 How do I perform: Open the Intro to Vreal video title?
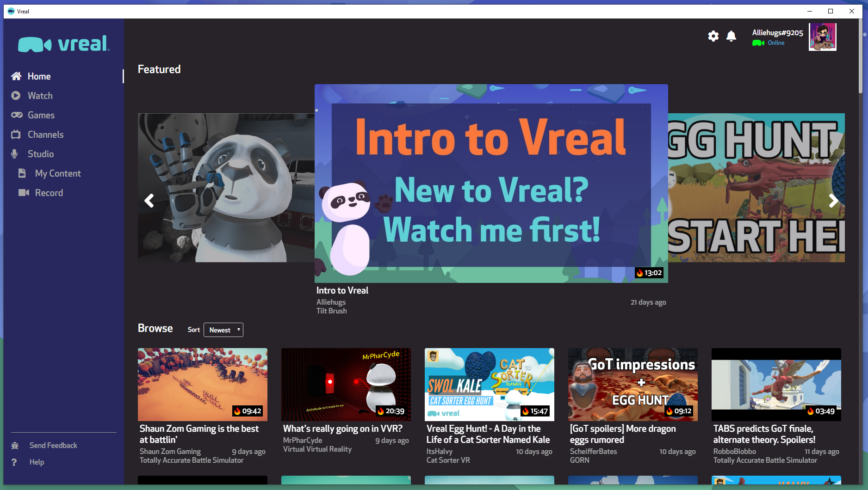coord(342,290)
